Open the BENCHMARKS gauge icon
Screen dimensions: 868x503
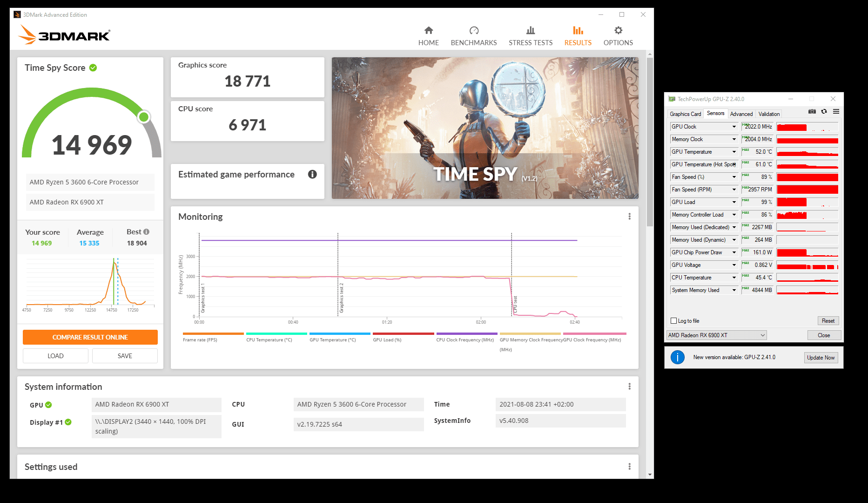(x=474, y=31)
